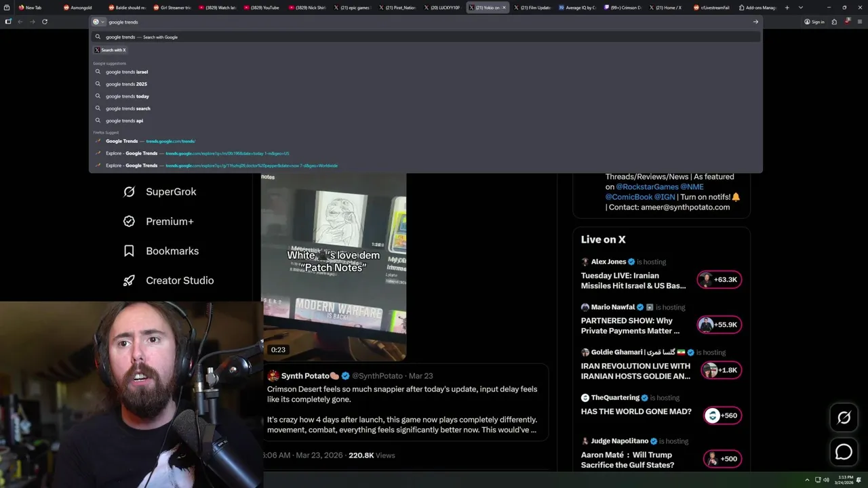
Task: Switch to the (3829) YouTube tab
Action: 262,7
